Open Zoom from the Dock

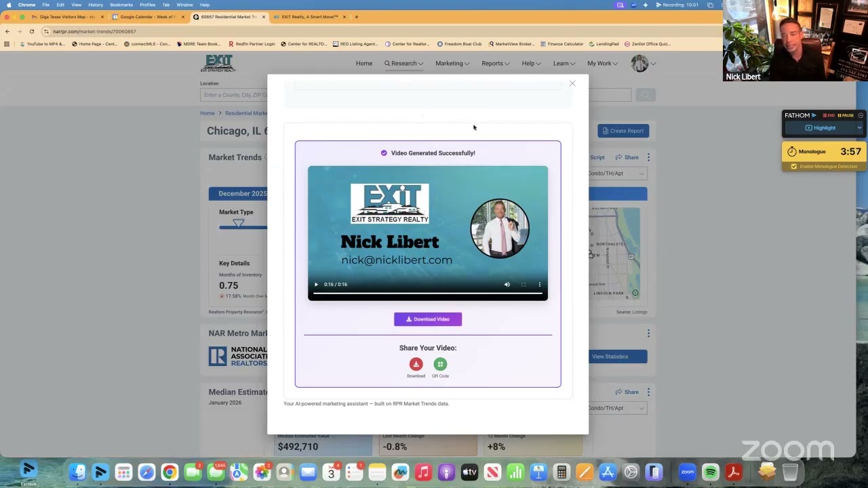click(688, 472)
